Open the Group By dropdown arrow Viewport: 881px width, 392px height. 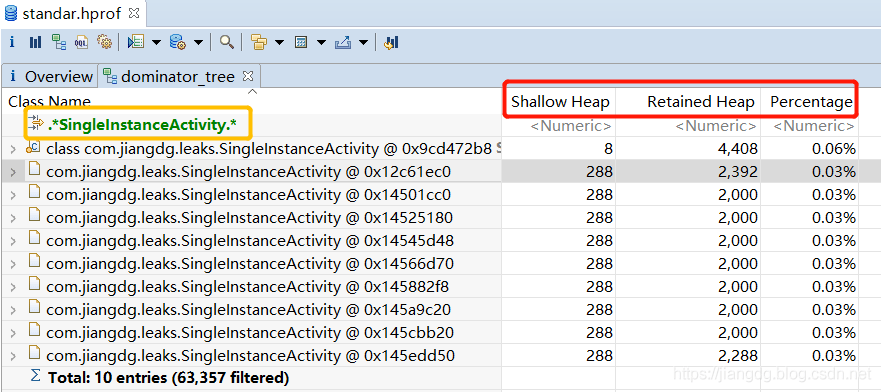point(279,43)
